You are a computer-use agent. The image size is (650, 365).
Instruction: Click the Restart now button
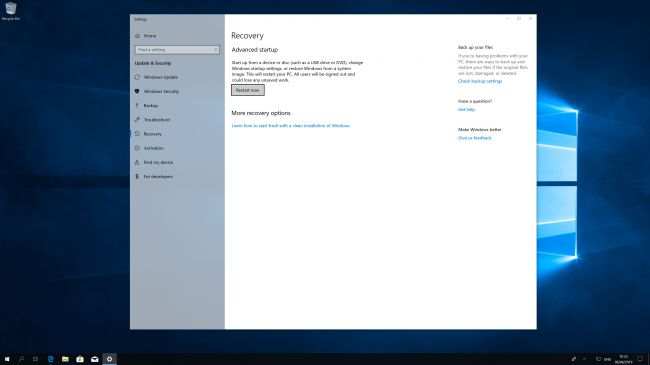(248, 90)
